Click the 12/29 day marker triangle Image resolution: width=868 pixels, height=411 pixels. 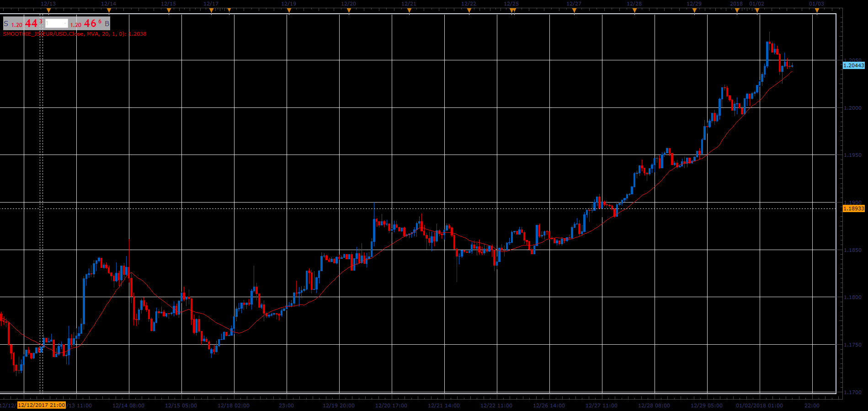(694, 11)
